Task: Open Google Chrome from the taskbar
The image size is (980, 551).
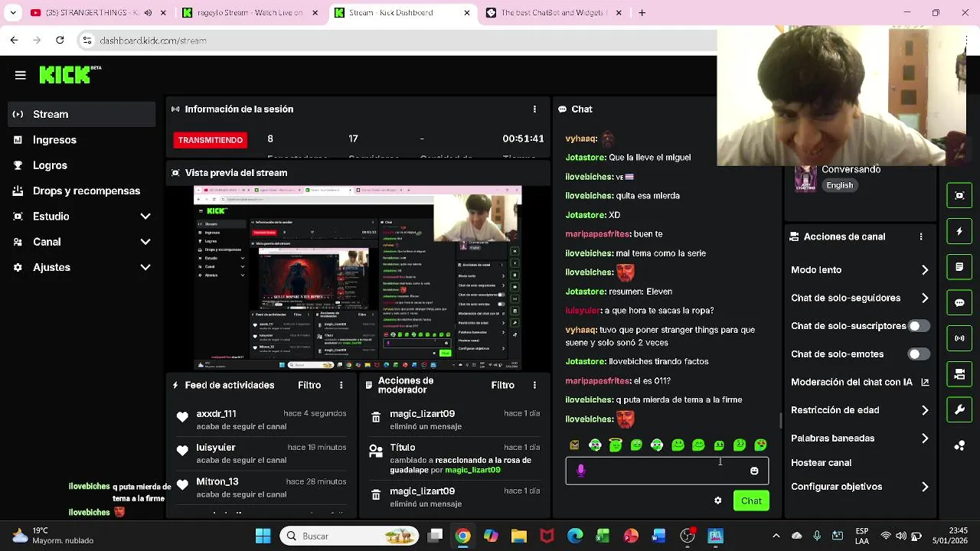Action: (462, 536)
